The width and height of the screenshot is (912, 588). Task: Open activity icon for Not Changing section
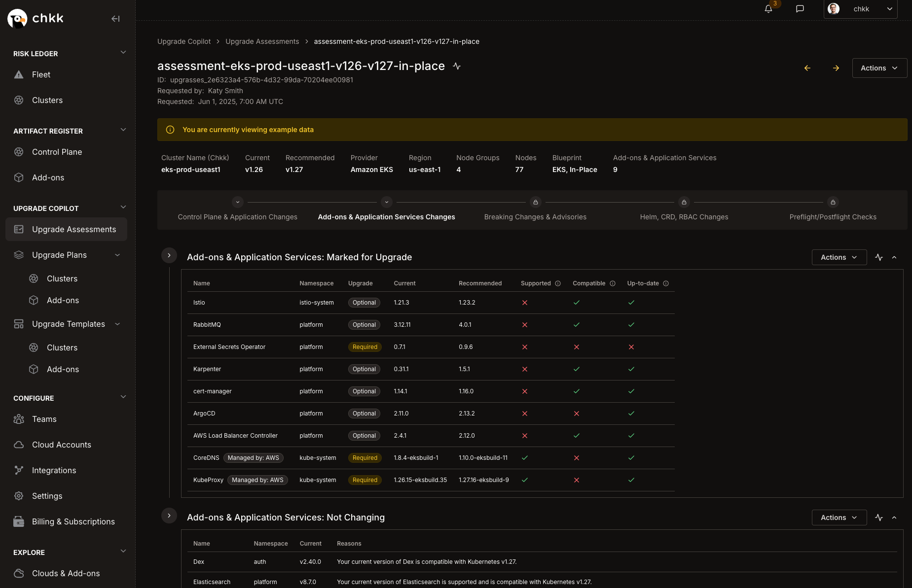[879, 518]
